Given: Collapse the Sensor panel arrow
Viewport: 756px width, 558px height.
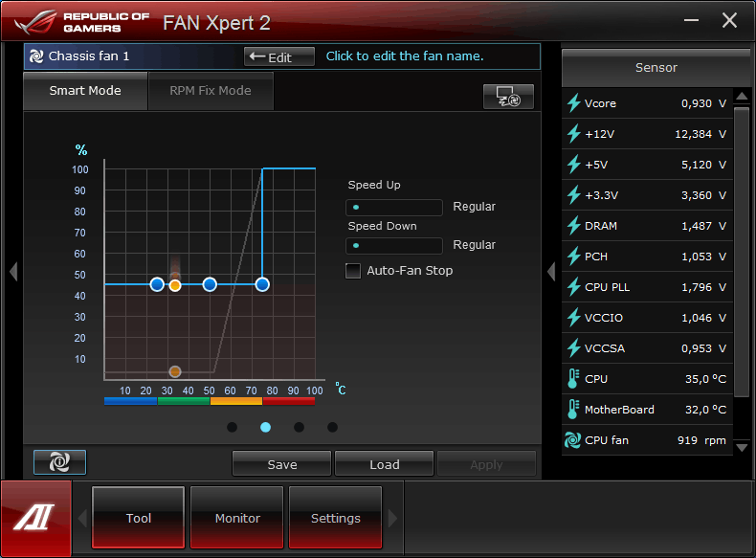Looking at the screenshot, I should coord(551,272).
